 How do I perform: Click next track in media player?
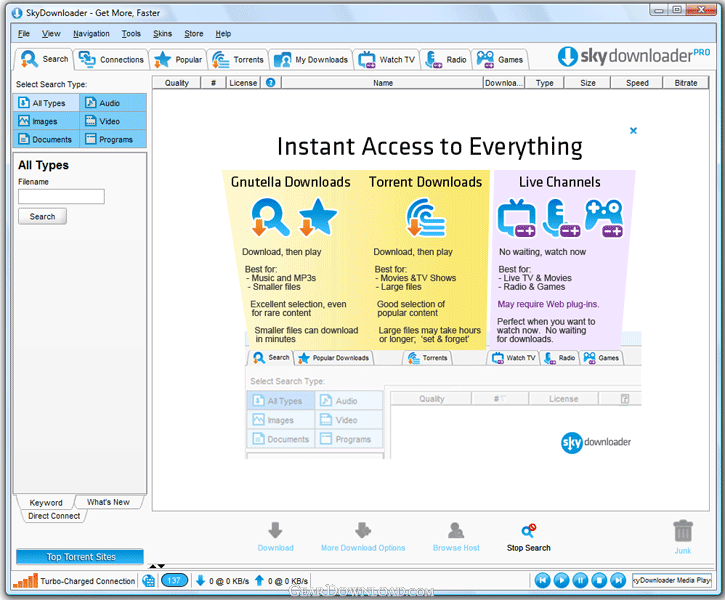[x=618, y=580]
